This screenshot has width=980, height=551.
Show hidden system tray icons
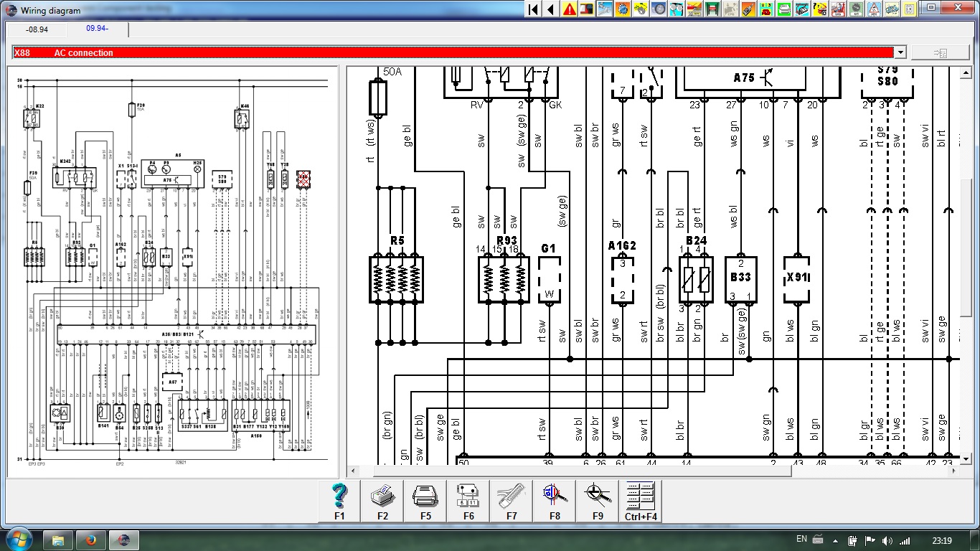[x=836, y=540]
